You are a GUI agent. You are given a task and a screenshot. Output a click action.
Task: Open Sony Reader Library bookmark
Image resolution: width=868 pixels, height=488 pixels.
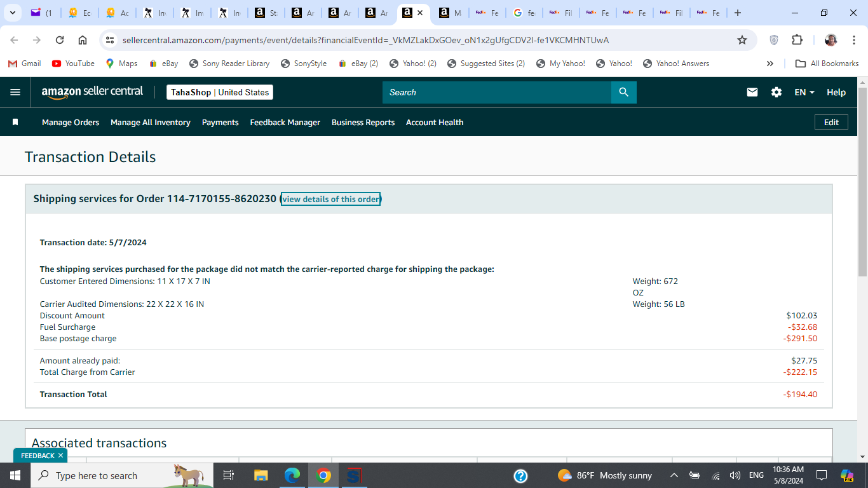coord(229,64)
